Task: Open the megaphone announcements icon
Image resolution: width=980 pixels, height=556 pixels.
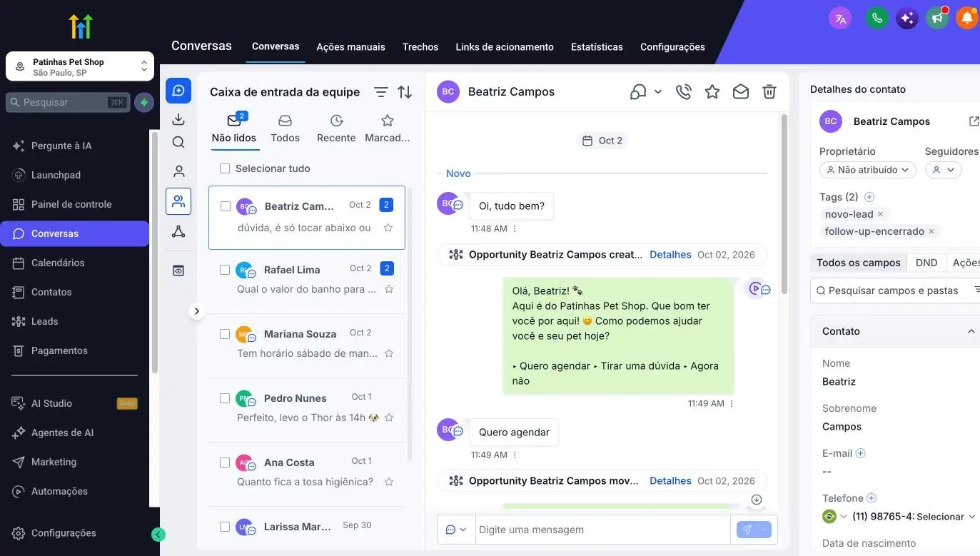Action: (x=936, y=19)
